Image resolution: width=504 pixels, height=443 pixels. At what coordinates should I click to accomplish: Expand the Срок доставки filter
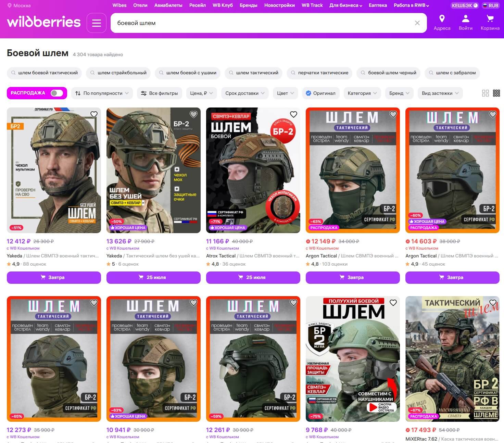point(245,93)
